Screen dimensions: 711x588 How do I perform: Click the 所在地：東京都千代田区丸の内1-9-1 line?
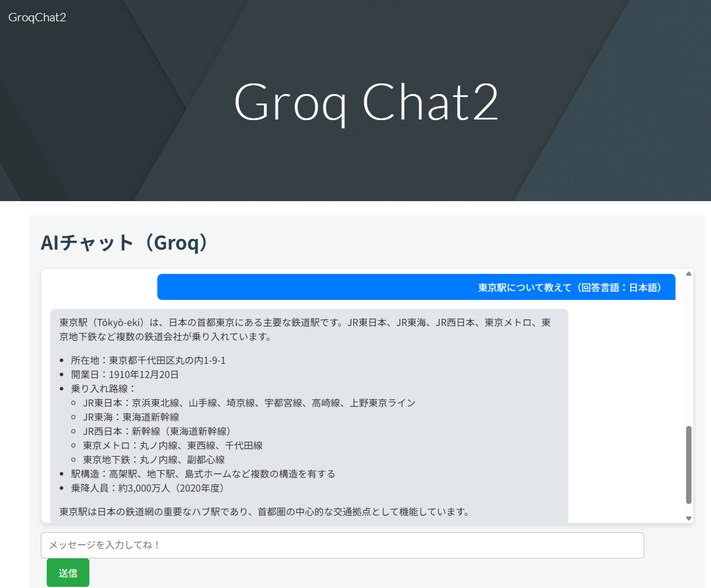pyautogui.click(x=148, y=360)
